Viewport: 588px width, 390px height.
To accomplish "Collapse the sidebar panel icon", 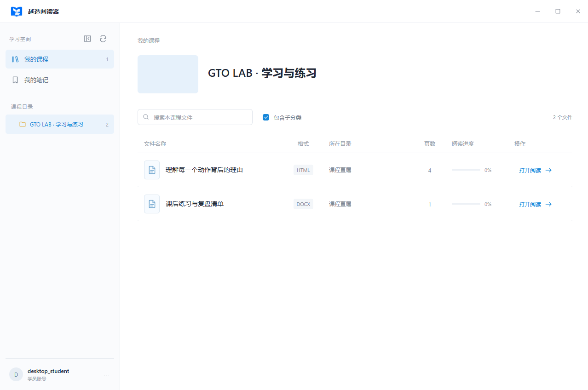I will (x=87, y=39).
